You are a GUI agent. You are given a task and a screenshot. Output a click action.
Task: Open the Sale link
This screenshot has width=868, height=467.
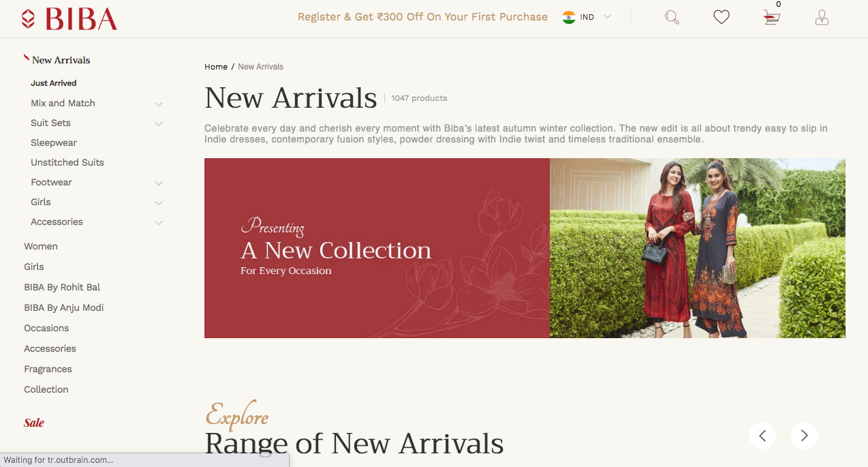[34, 423]
